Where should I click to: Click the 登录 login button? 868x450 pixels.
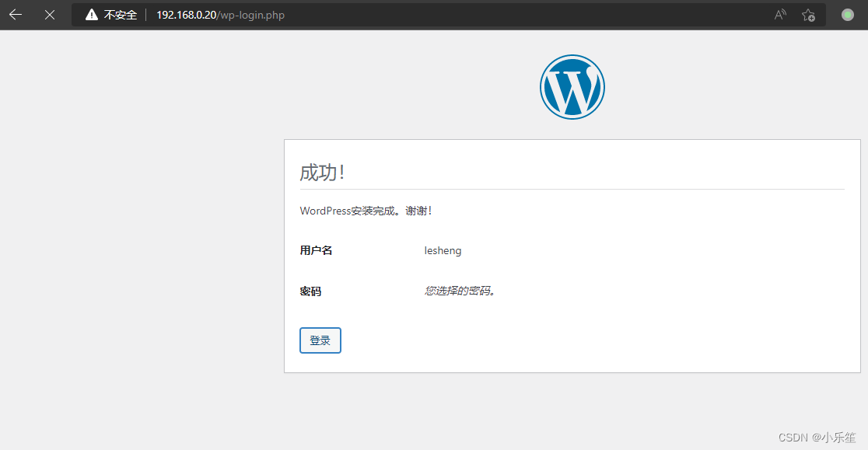point(320,340)
